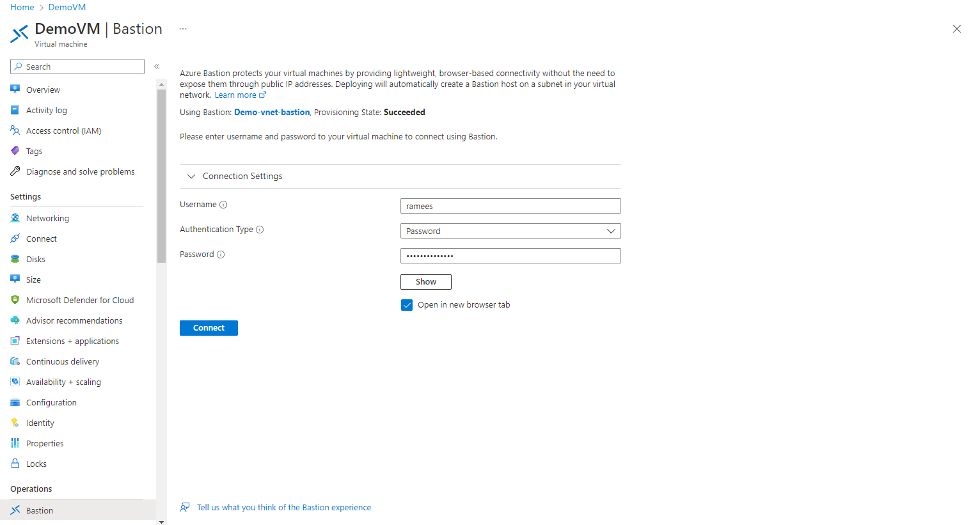Click the Username input field

click(510, 206)
